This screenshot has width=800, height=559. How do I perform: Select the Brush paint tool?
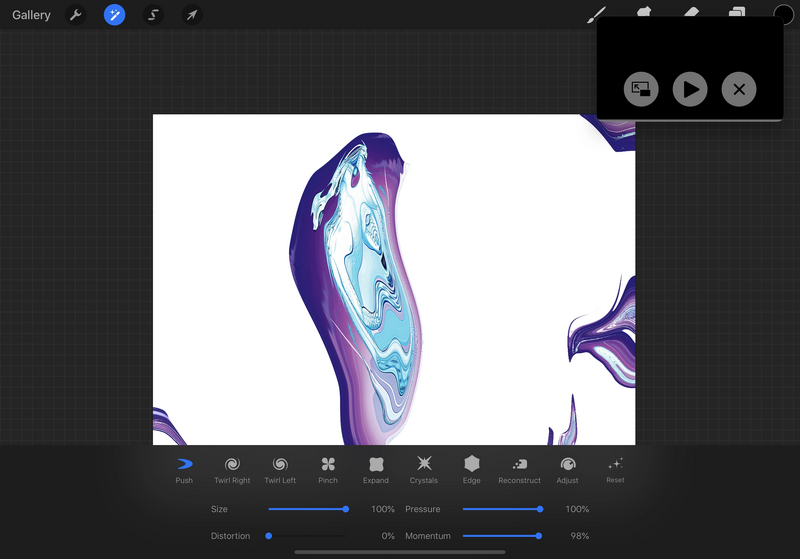[596, 14]
